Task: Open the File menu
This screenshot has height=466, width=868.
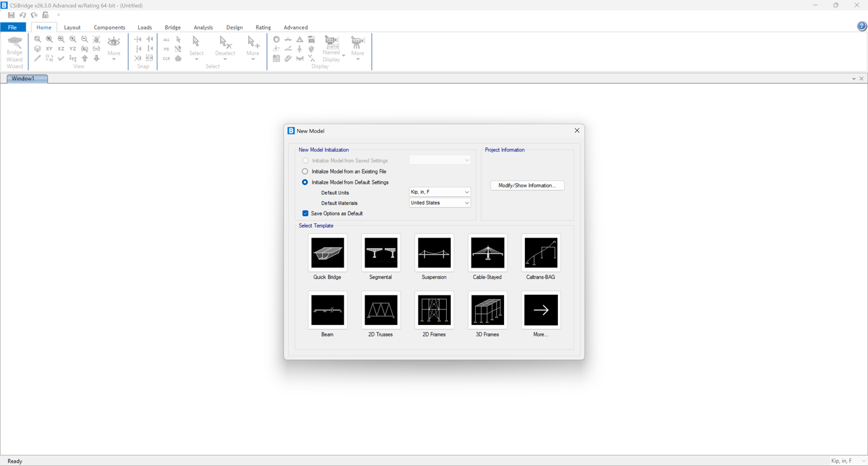Action: click(x=13, y=27)
